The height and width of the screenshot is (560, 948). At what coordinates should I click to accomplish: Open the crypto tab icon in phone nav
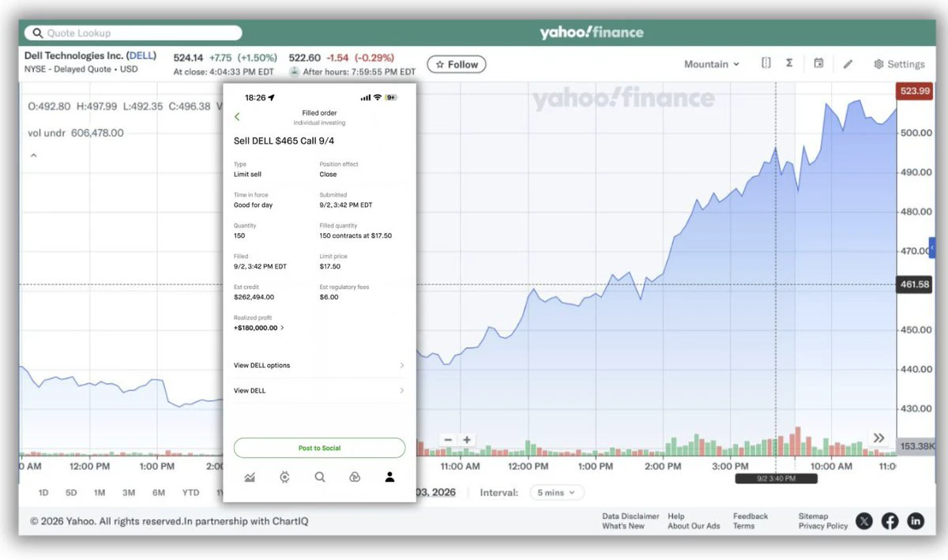pos(284,477)
